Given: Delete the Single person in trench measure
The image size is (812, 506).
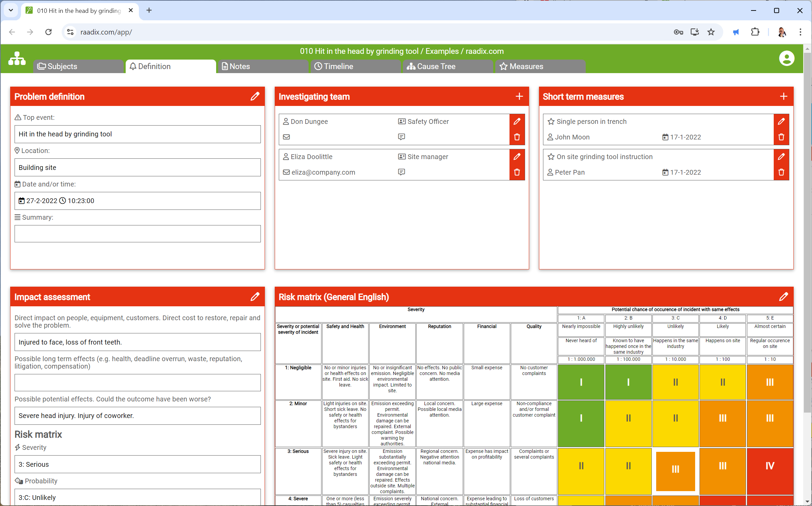Looking at the screenshot, I should (x=781, y=137).
